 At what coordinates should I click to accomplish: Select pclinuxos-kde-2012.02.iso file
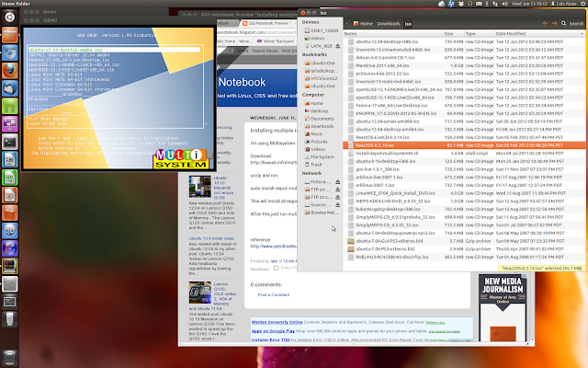(x=464, y=74)
